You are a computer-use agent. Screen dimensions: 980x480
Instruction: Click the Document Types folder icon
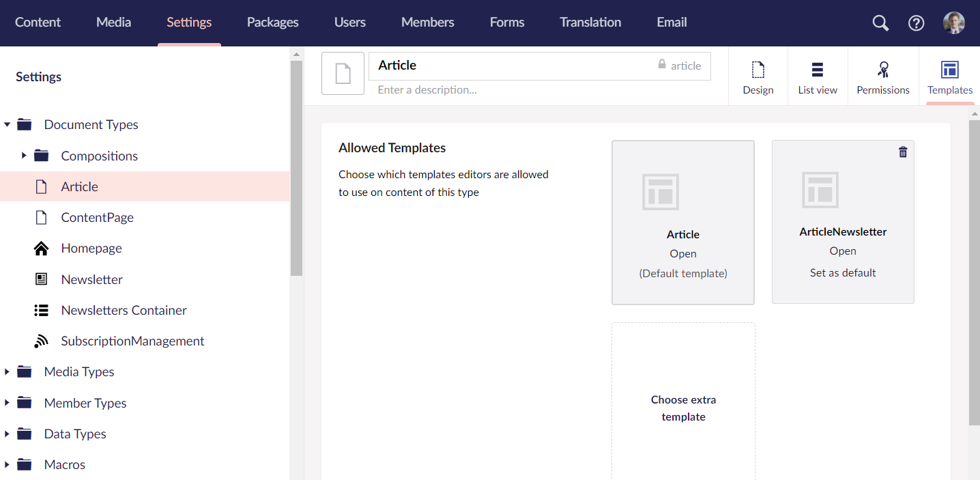point(25,124)
